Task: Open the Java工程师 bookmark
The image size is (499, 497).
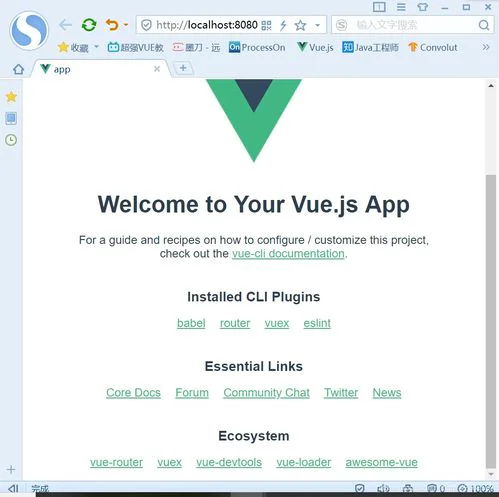Action: 370,48
